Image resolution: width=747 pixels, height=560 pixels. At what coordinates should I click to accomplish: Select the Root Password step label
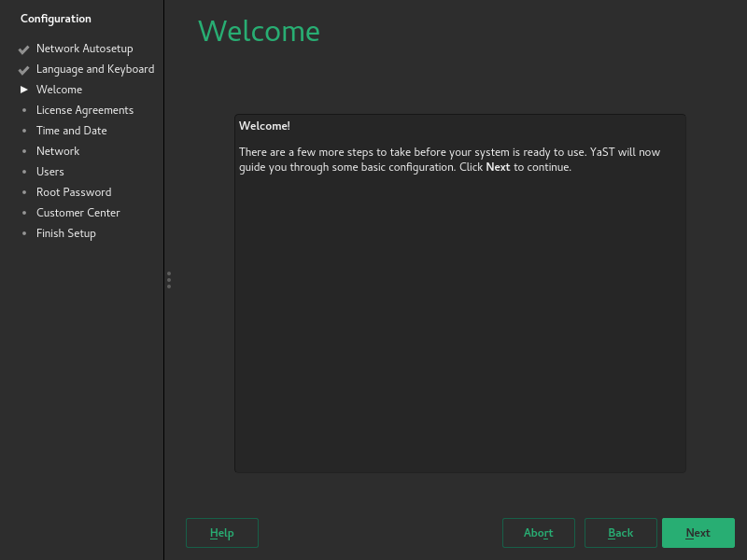click(74, 192)
